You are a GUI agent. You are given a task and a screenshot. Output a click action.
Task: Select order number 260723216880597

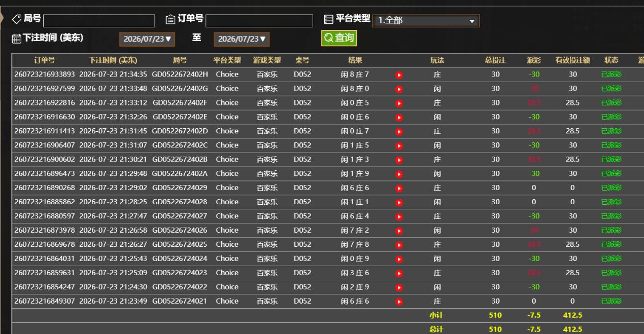click(45, 216)
